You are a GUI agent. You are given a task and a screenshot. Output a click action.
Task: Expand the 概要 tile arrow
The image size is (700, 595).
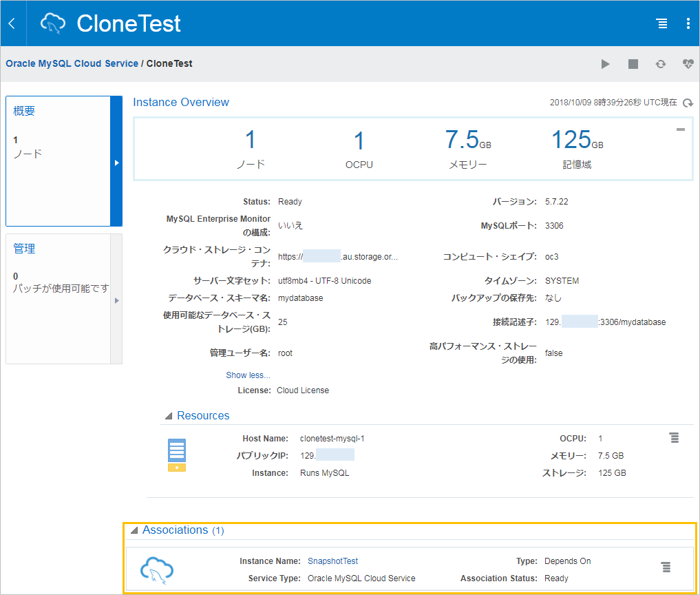click(116, 163)
